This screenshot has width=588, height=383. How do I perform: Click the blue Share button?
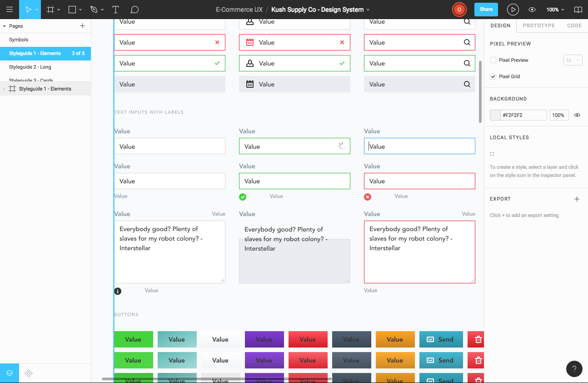(x=486, y=10)
